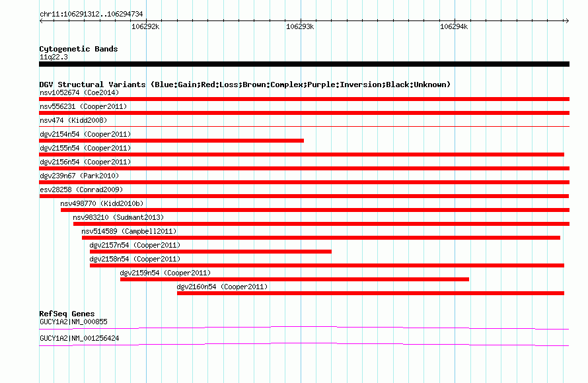Click the 106293k ruler label
The image size is (588, 383).
[300, 26]
